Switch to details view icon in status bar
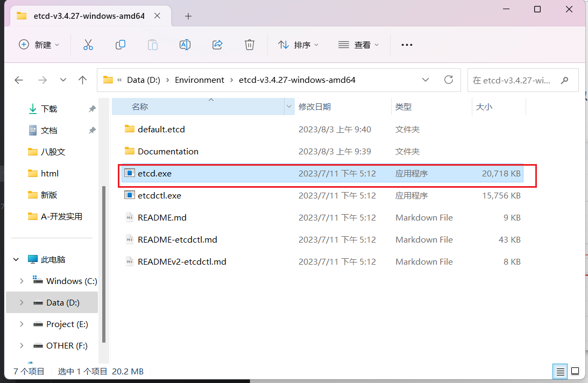588x383 pixels. 560,371
